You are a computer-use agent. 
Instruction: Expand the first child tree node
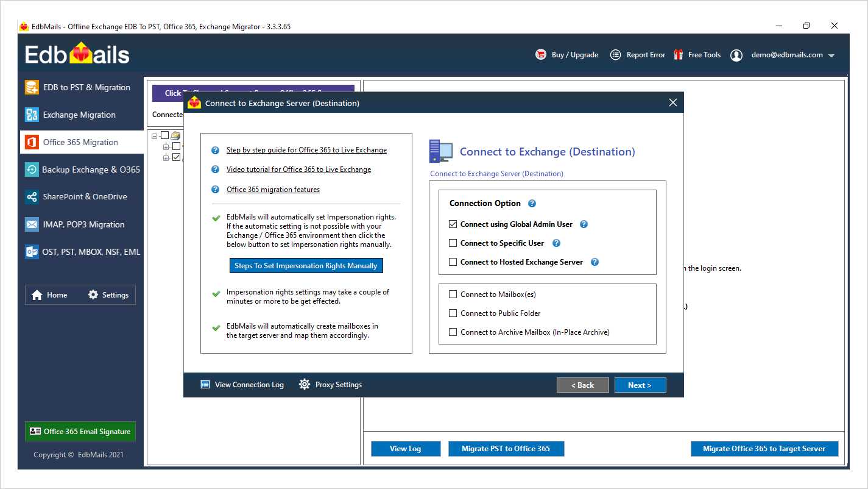pos(166,147)
